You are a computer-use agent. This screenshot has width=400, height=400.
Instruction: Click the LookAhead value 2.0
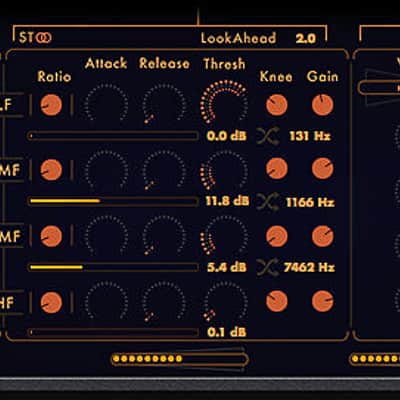click(x=306, y=38)
